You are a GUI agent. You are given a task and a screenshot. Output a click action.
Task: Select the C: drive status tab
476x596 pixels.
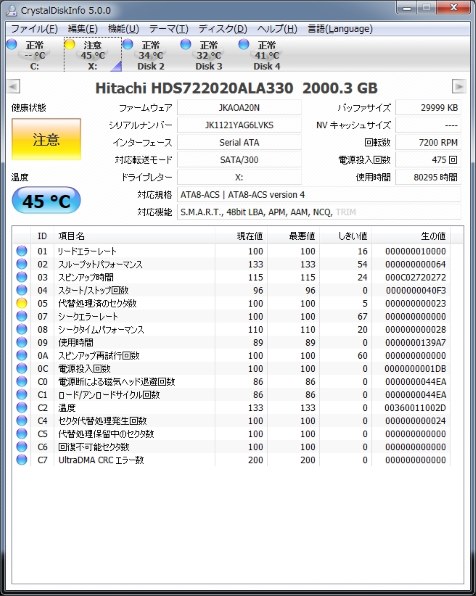click(34, 55)
